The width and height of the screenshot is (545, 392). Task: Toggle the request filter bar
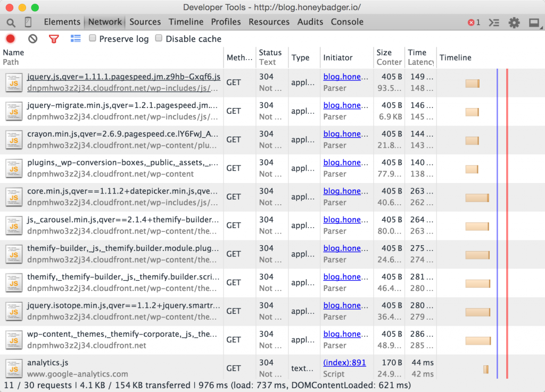[x=53, y=38]
